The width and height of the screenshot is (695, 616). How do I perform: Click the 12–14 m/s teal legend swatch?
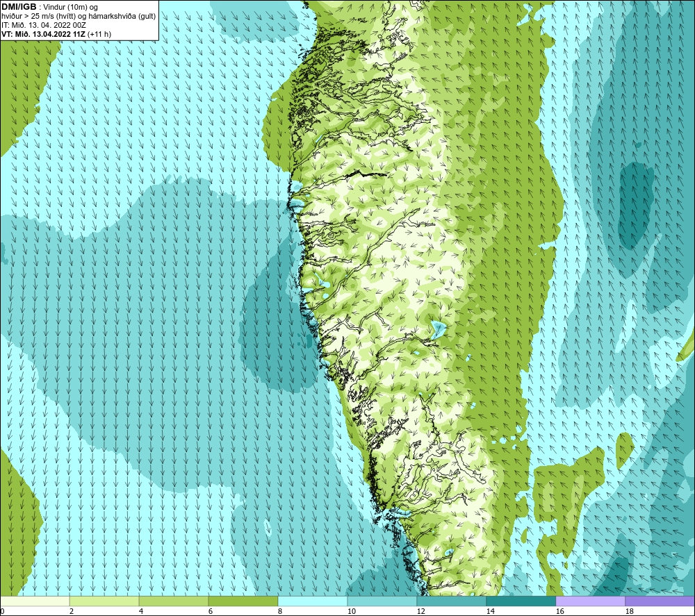click(x=451, y=601)
